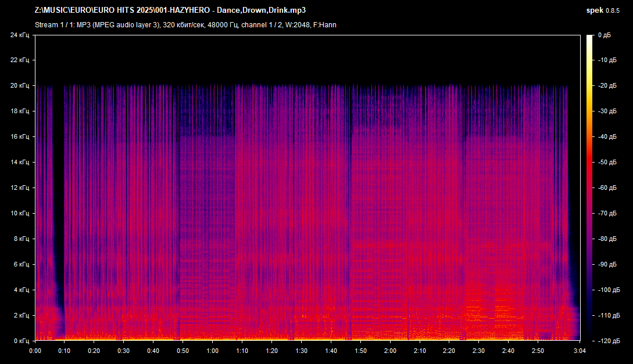The image size is (633, 364).
Task: Click the 22 кГц frequency axis label
Action: pyautogui.click(x=20, y=60)
